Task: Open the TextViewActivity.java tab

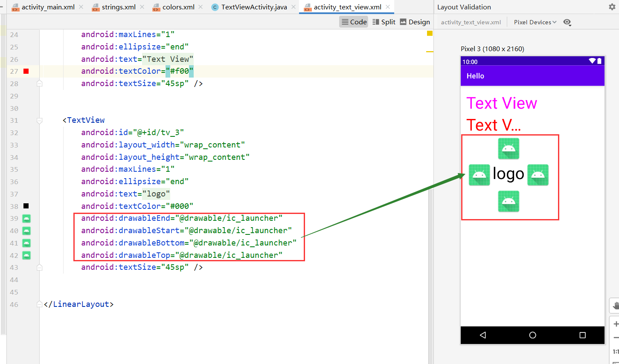Action: pyautogui.click(x=250, y=7)
